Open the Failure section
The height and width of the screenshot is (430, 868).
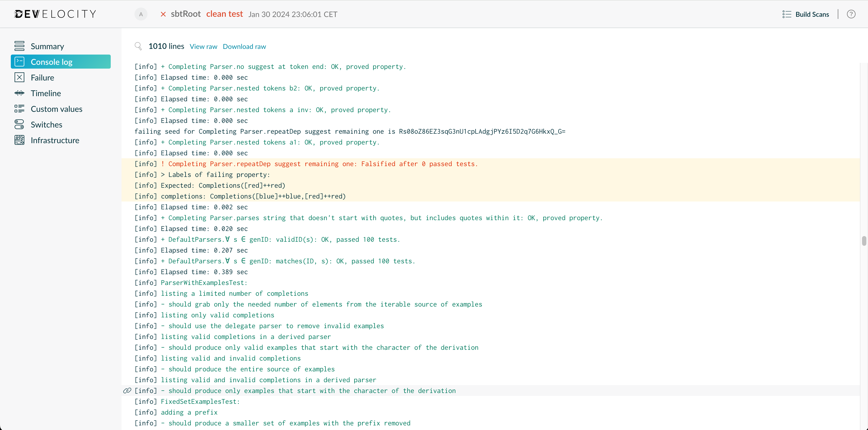click(43, 77)
